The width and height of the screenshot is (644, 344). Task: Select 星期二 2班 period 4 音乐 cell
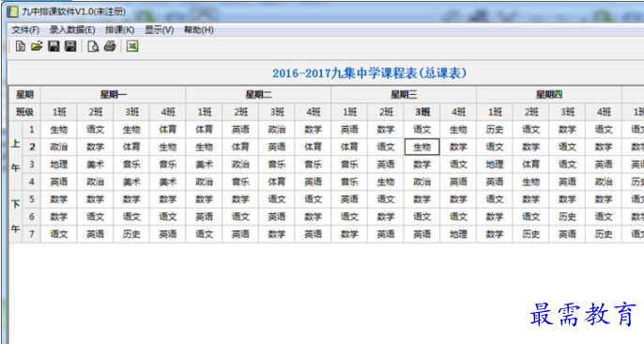[x=240, y=181]
